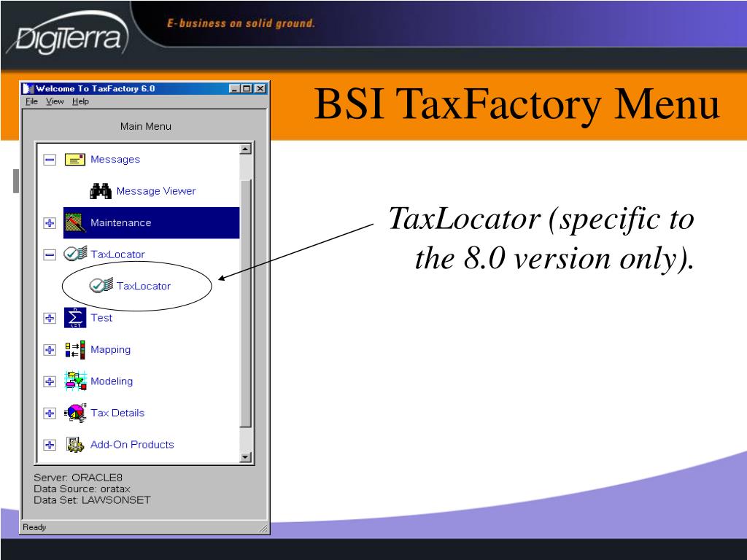Click the Test sigma icon
Viewport: 747px width, 560px height.
(x=75, y=318)
